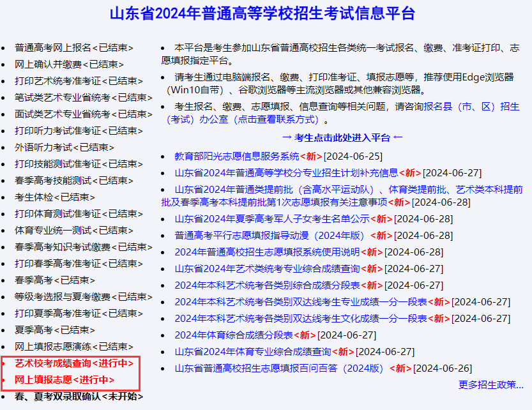Screen dimensions: 532x410
Task: Select 打印体育测试准考证<已结束>
Action: point(79,214)
